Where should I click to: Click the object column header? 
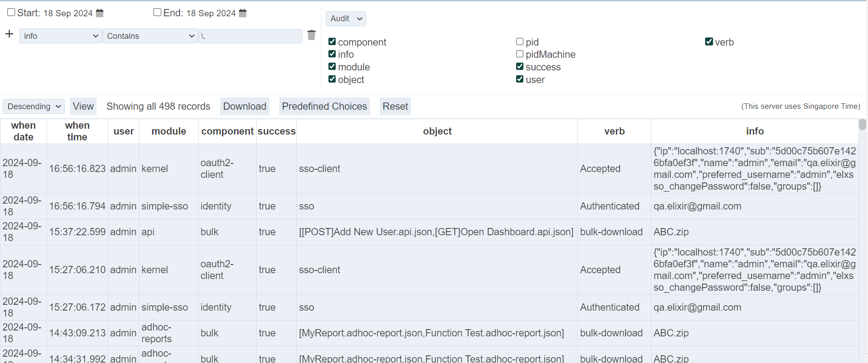[x=437, y=131]
